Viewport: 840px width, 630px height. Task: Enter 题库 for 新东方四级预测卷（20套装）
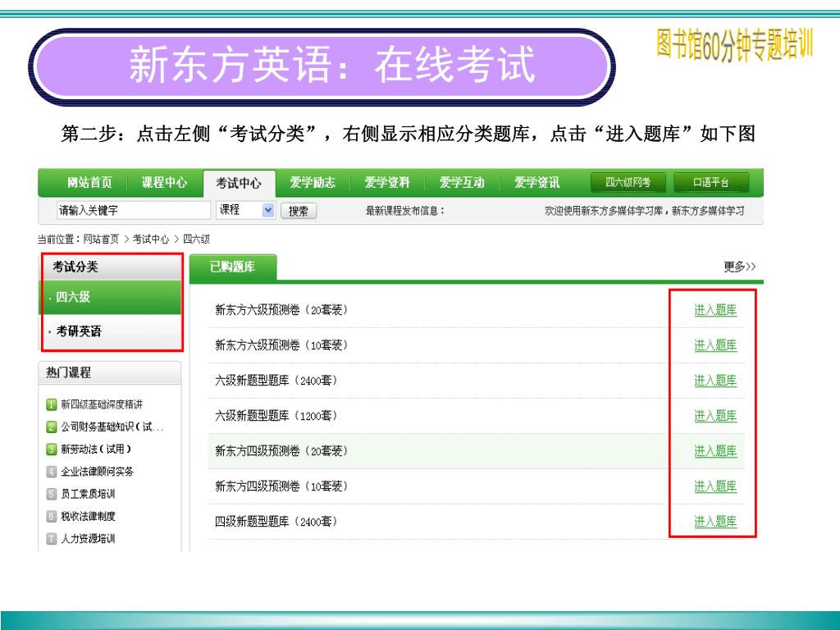point(715,451)
